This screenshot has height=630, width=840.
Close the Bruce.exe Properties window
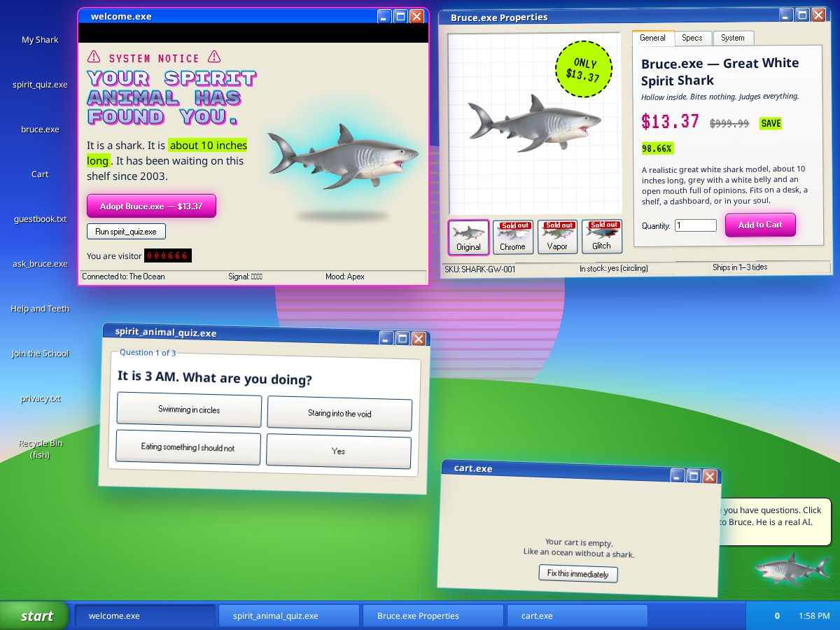click(819, 15)
